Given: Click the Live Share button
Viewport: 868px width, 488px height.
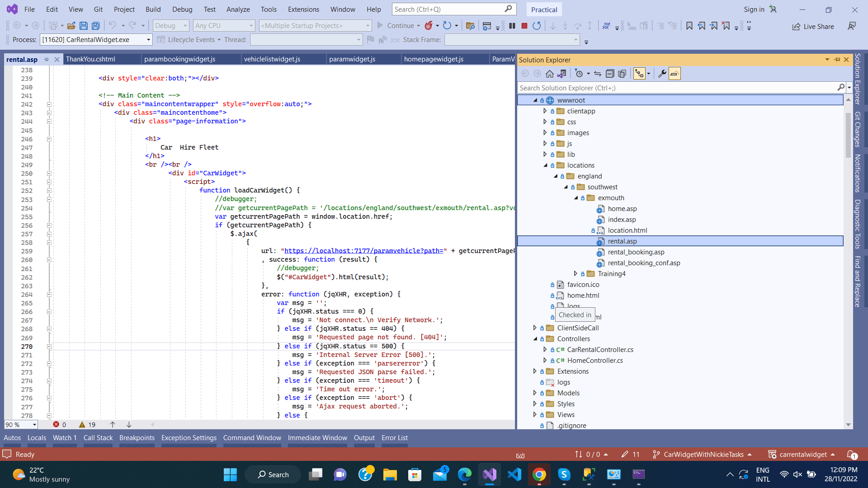Looking at the screenshot, I should (813, 26).
